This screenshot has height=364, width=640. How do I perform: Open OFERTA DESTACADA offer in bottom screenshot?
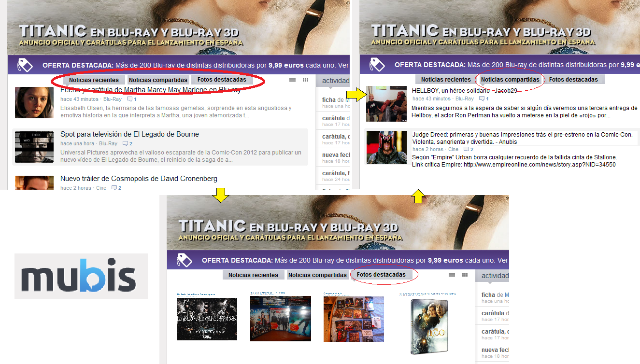[x=338, y=260]
